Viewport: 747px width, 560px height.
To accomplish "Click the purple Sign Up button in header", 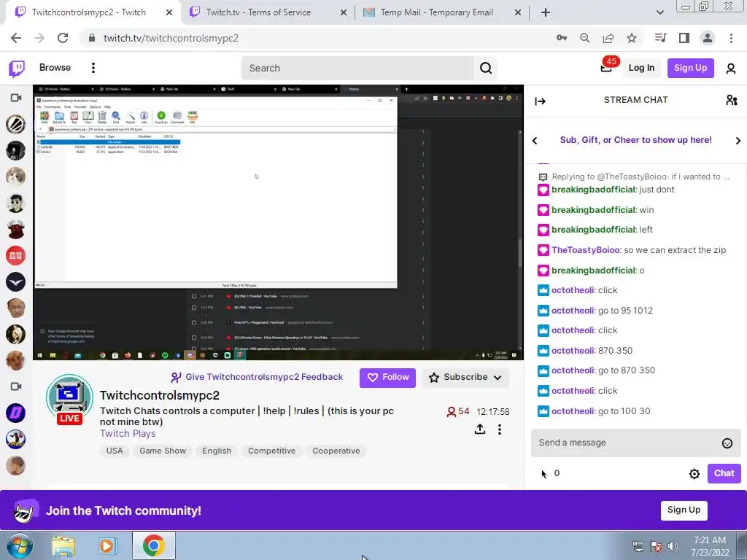I will pyautogui.click(x=690, y=68).
